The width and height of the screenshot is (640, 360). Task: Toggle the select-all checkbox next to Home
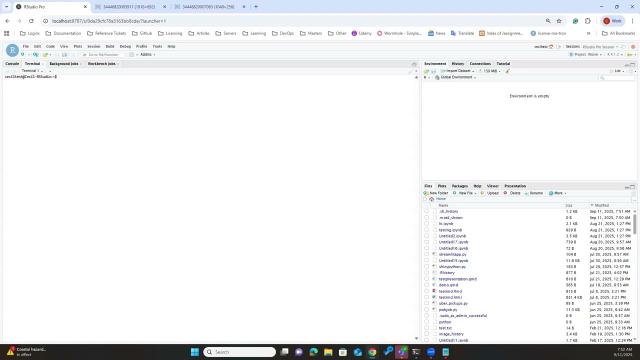tap(425, 199)
